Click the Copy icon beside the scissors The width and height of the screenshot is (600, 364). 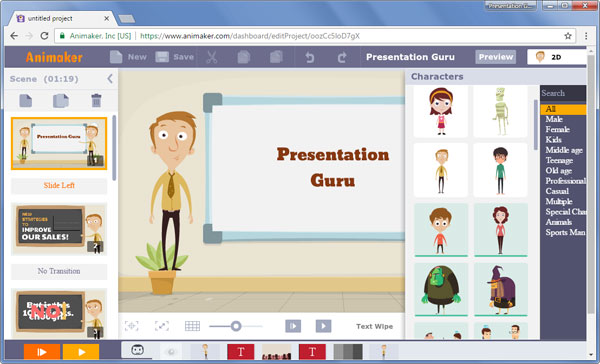tap(244, 57)
